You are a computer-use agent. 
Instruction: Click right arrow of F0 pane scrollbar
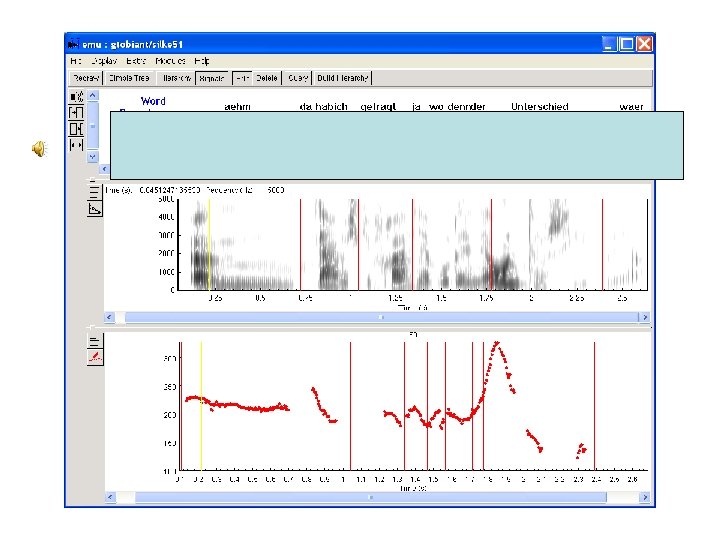point(645,497)
